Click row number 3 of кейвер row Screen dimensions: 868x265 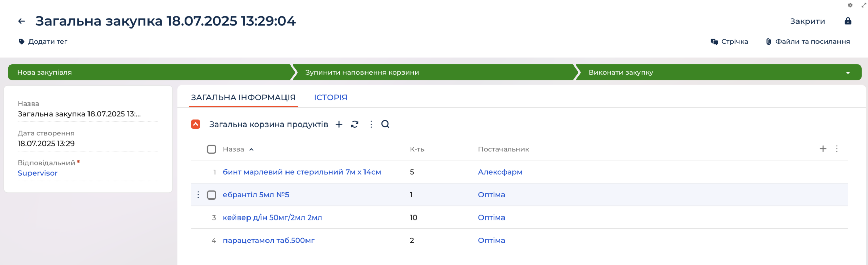[214, 217]
